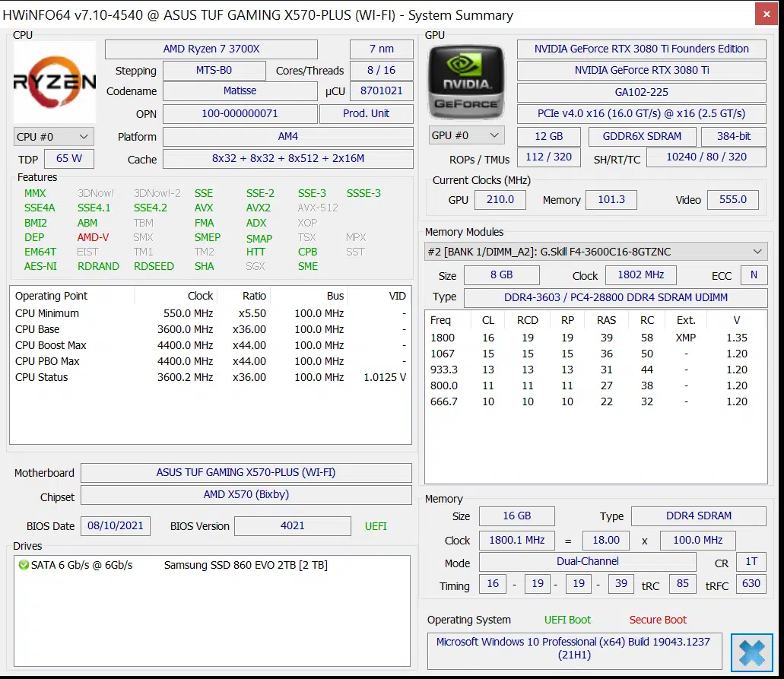Click the blue X close icon button
Viewport: 784px width, 679px height.
pos(751,652)
